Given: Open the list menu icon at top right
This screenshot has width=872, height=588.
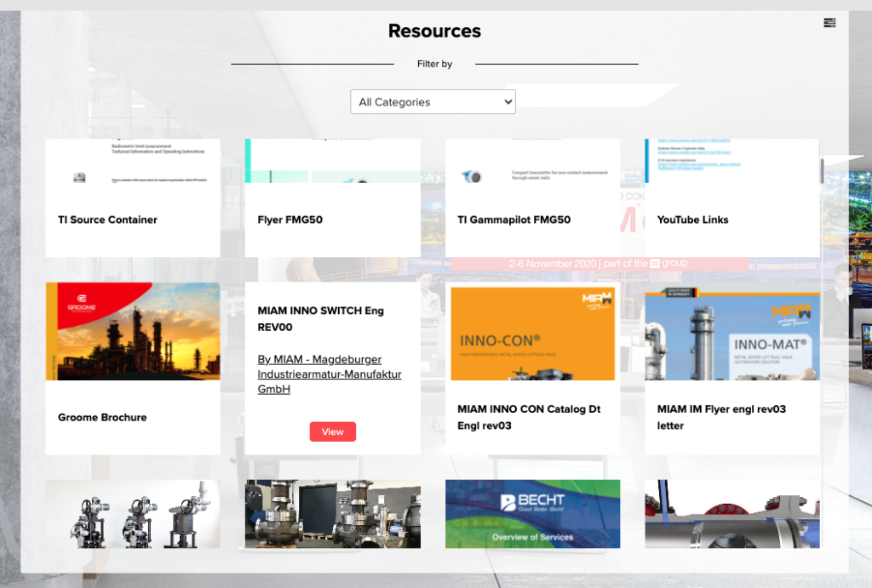Looking at the screenshot, I should [x=829, y=23].
